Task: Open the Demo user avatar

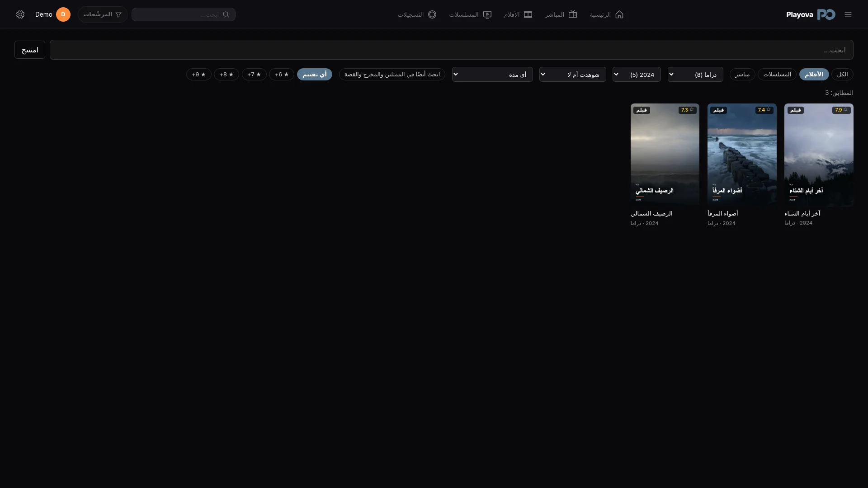Action: tap(63, 14)
